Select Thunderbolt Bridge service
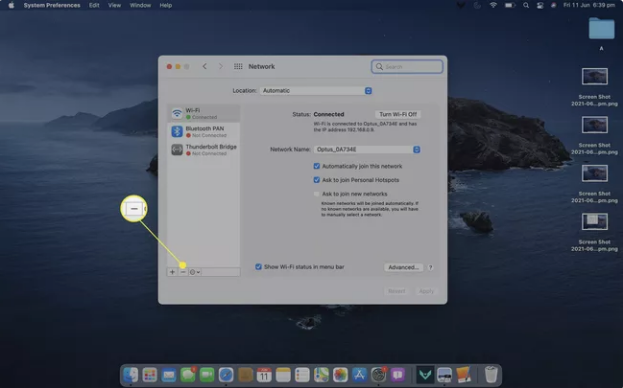Screen dimensions: 623x388 pos(203,150)
